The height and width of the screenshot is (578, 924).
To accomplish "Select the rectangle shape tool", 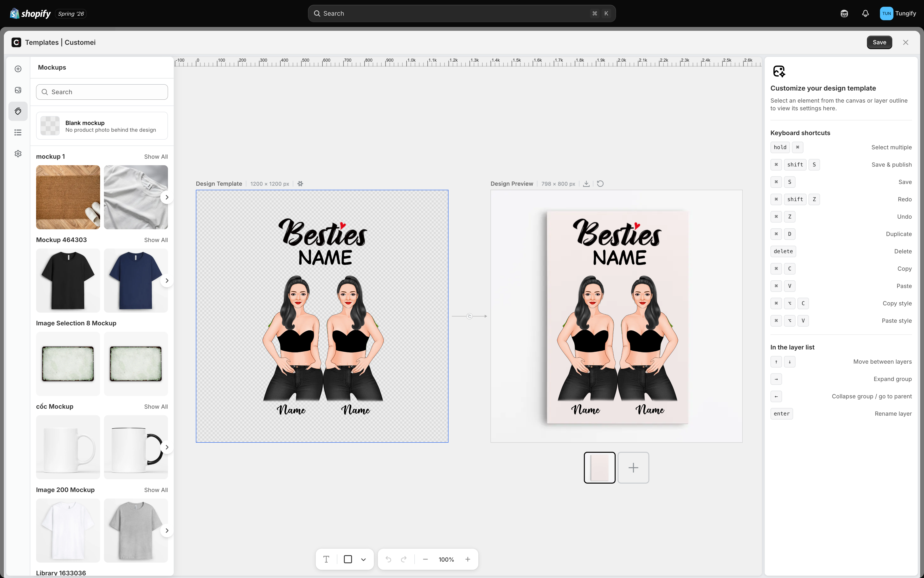I will tap(347, 559).
